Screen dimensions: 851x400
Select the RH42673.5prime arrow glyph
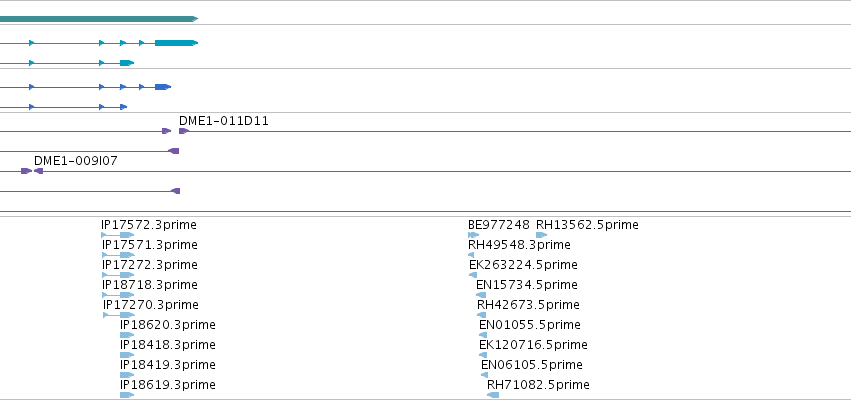coord(482,315)
